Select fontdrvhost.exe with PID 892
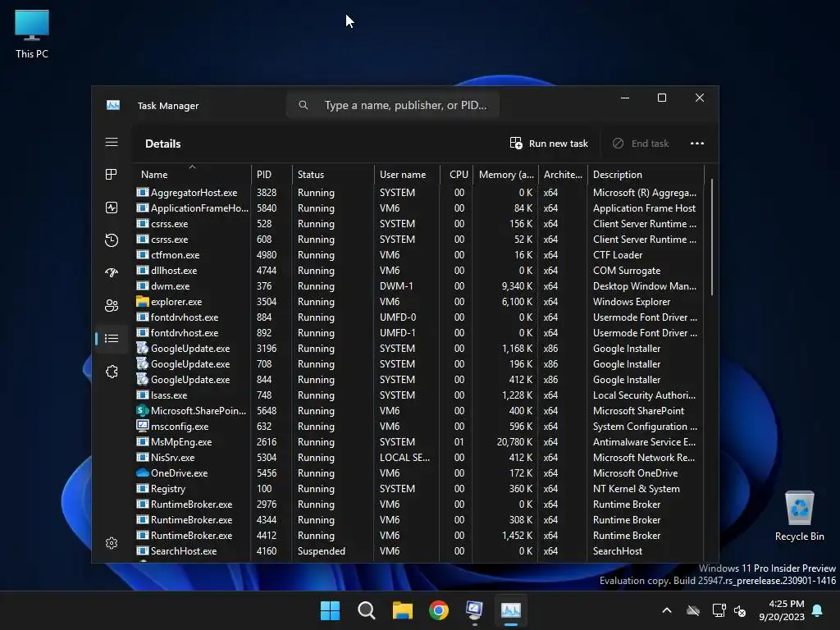Image resolution: width=840 pixels, height=630 pixels. [x=418, y=333]
